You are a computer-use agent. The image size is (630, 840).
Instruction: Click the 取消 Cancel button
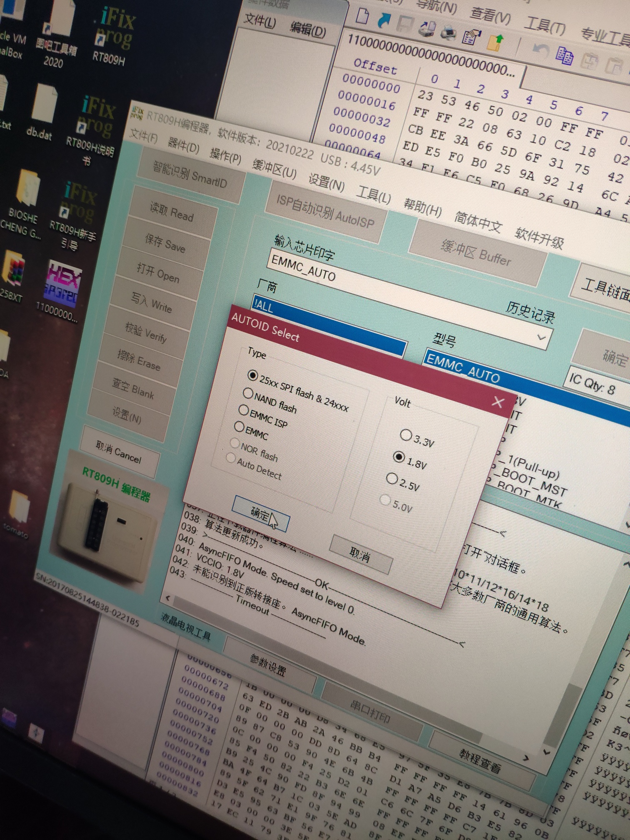click(119, 453)
